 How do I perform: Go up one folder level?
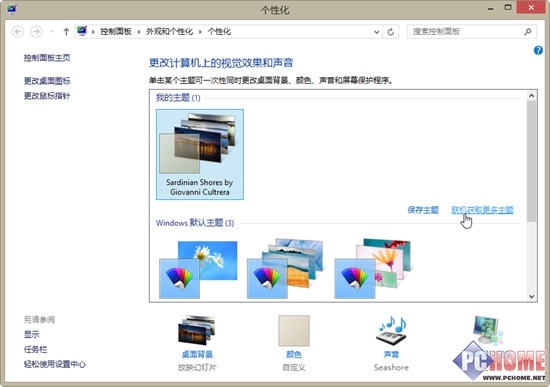point(66,32)
